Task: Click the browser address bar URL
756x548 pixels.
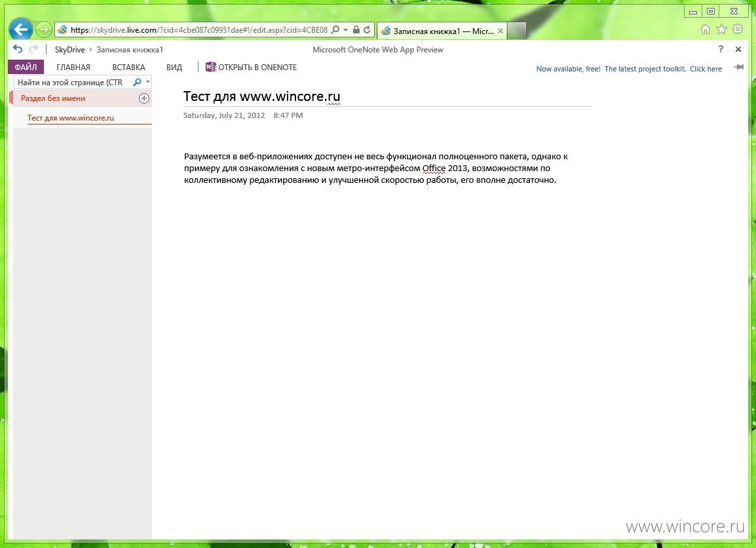Action: click(x=199, y=30)
